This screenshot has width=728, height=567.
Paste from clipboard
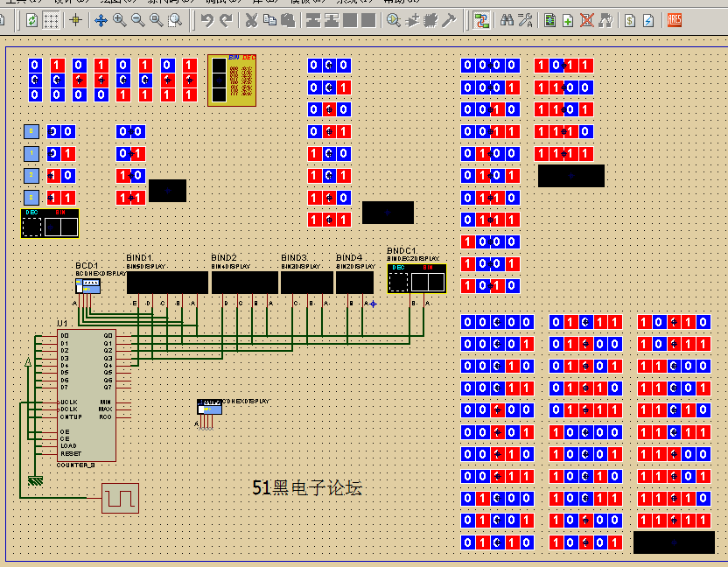tap(289, 20)
